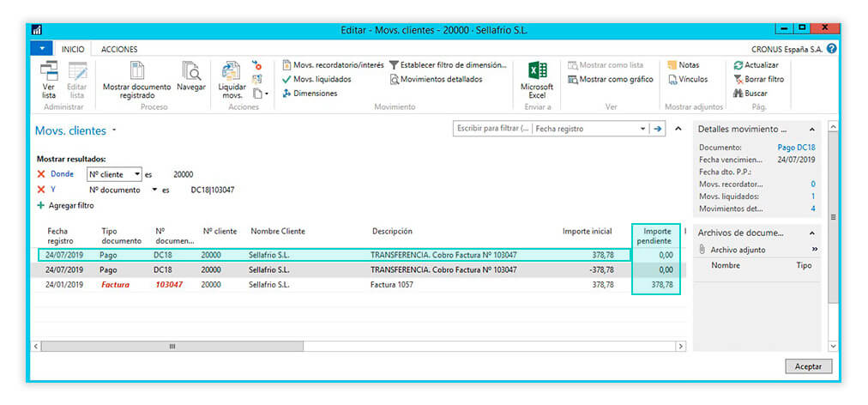Send data to Microsoft Excel
This screenshot has height=405, width=868.
[537, 73]
